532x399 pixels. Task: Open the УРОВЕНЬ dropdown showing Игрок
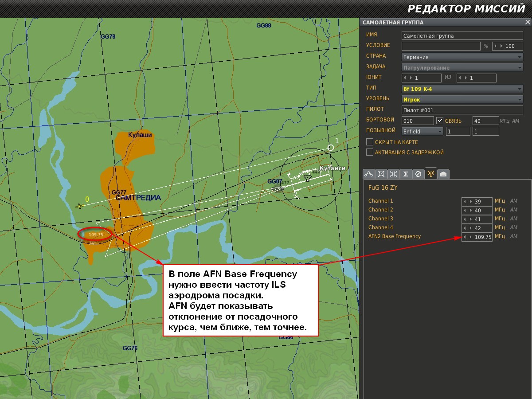tap(462, 99)
